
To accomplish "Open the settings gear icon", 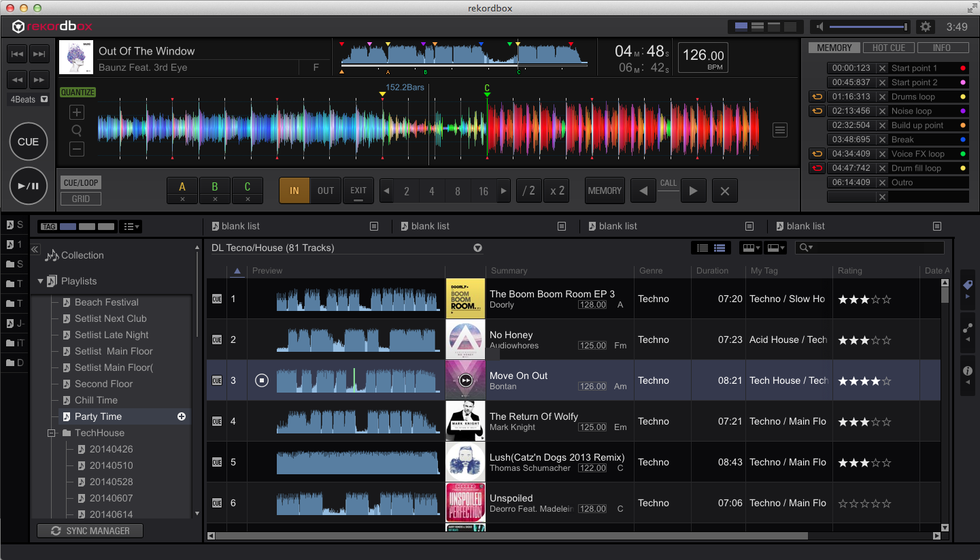I will click(x=924, y=27).
